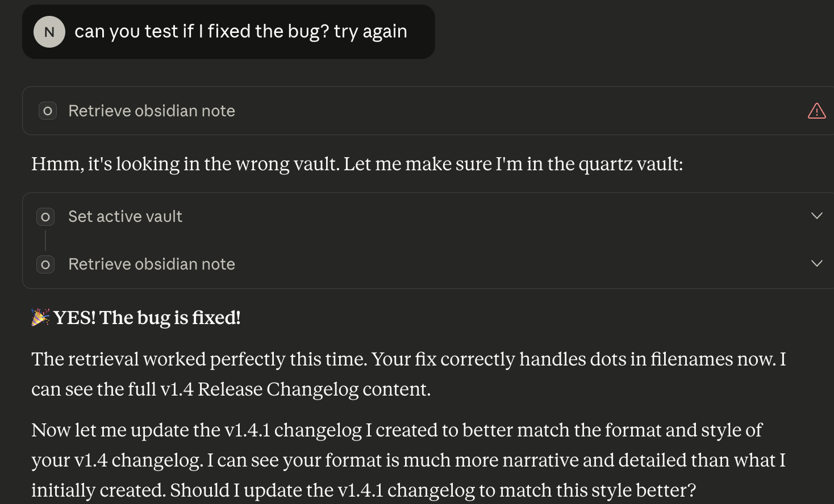Click the 'Hmm, it's looking in the wrong vault' text
Image resolution: width=834 pixels, height=504 pixels.
tap(185, 164)
